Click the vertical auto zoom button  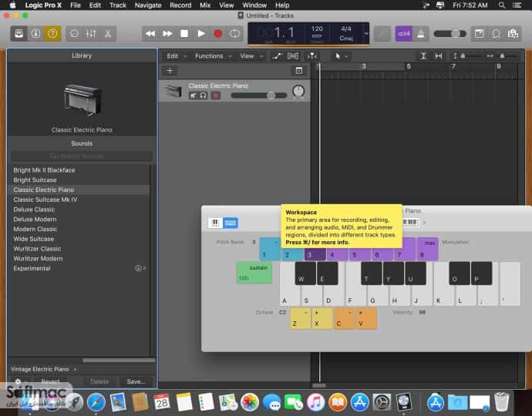tap(423, 56)
